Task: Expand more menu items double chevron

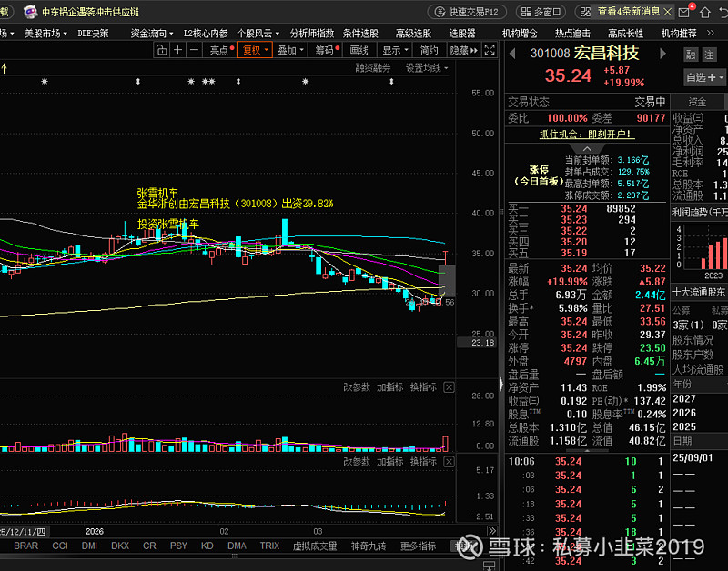Action: pyautogui.click(x=711, y=33)
